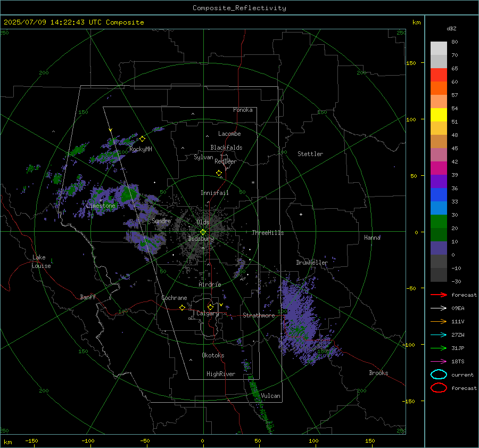Viewport: 479px width, 448px height.
Task: Select the slate 10 dBZ color swatch
Action: click(439, 248)
